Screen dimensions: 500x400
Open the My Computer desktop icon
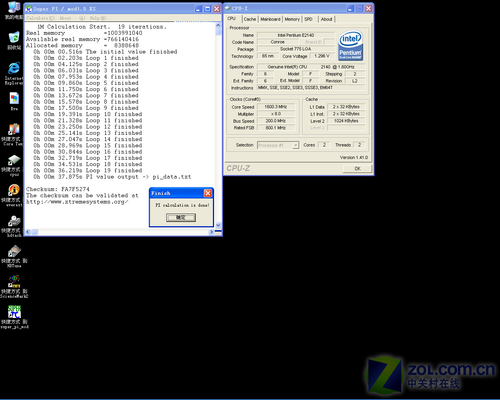pyautogui.click(x=13, y=9)
